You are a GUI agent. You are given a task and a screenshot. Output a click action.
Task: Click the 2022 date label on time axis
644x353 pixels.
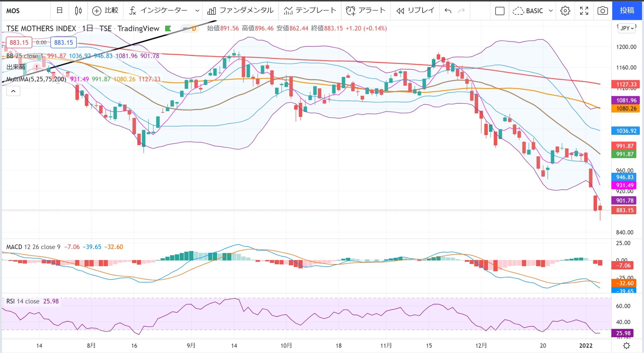[x=586, y=345]
